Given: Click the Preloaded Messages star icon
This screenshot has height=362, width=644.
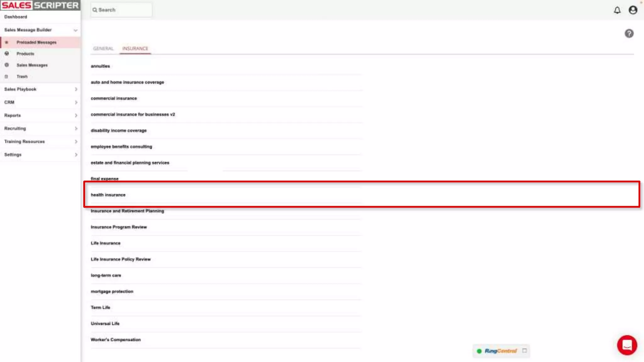Looking at the screenshot, I should click(7, 42).
